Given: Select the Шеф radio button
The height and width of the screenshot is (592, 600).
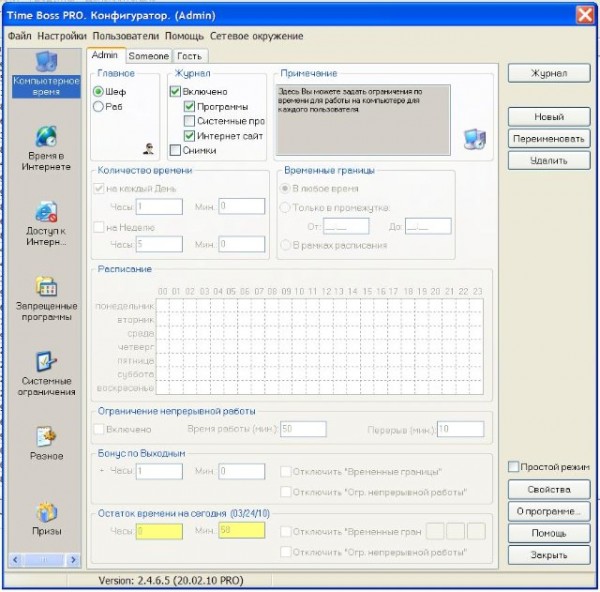Looking at the screenshot, I should (98, 91).
